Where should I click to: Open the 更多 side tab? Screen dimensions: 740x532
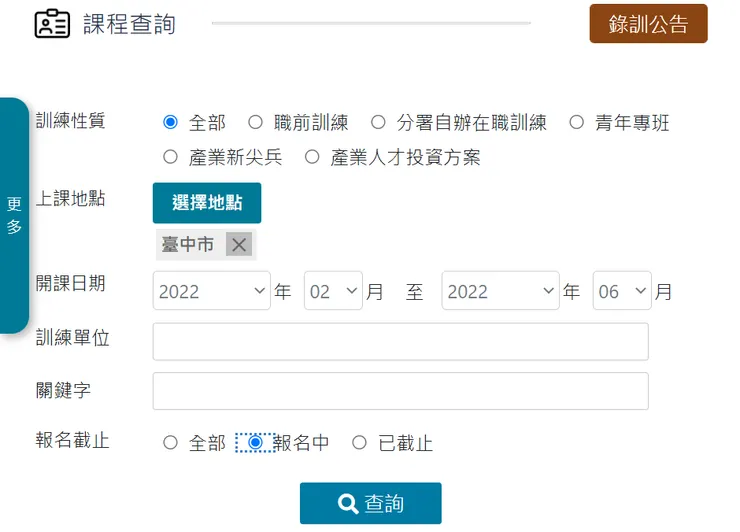click(14, 215)
